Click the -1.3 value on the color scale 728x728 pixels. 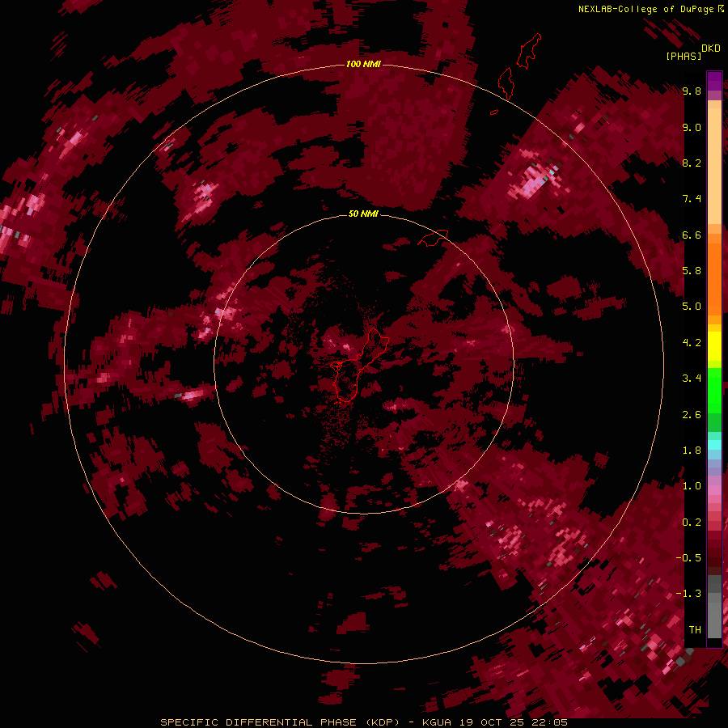pos(688,594)
